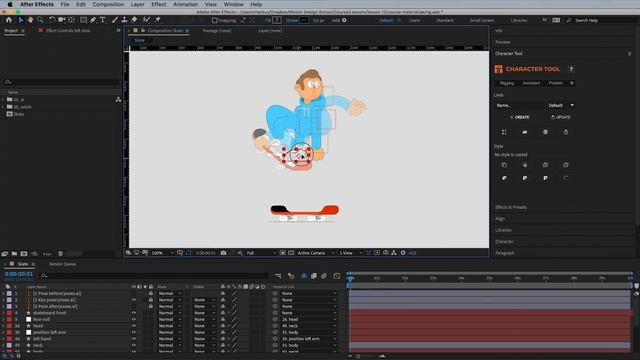Select the Camera tool in toolbar

[x=62, y=20]
